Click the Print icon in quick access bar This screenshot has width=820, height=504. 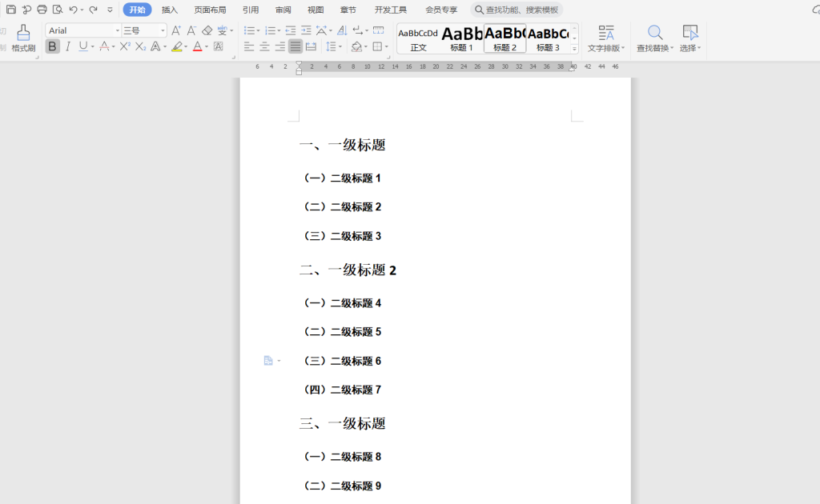point(42,10)
